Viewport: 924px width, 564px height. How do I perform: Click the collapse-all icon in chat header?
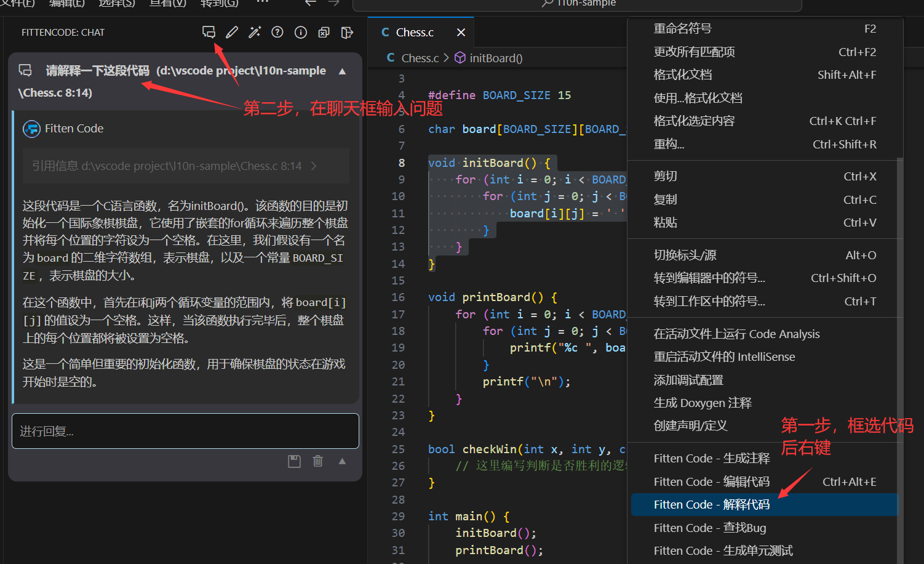pos(324,32)
